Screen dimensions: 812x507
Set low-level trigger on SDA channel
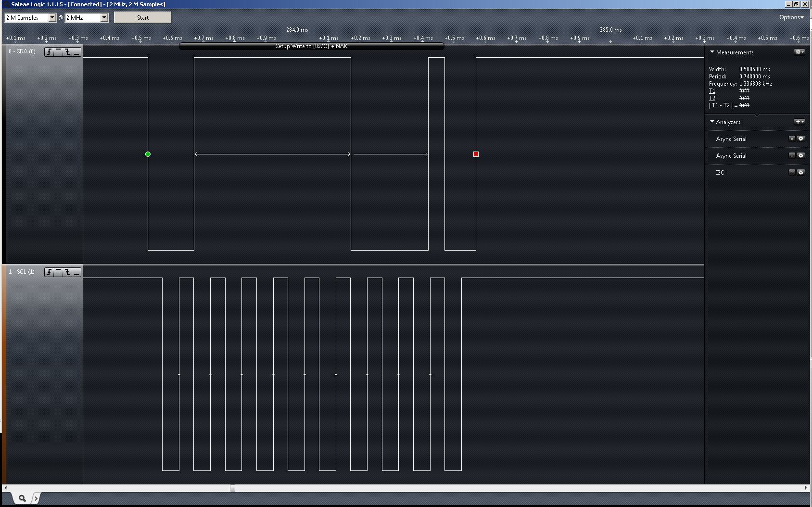coord(76,52)
